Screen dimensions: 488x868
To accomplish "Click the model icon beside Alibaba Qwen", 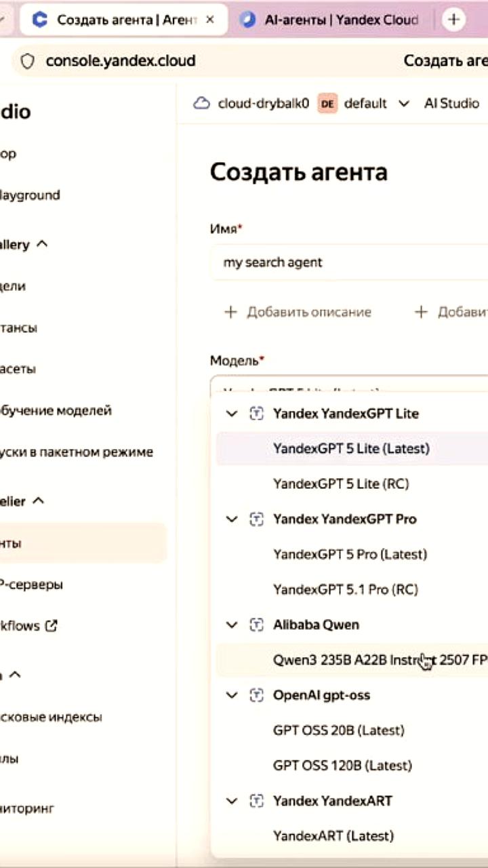I will (256, 625).
